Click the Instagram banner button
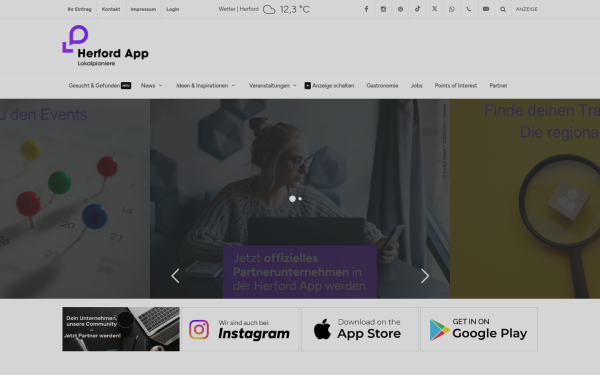This screenshot has height=375, width=600. pyautogui.click(x=240, y=329)
